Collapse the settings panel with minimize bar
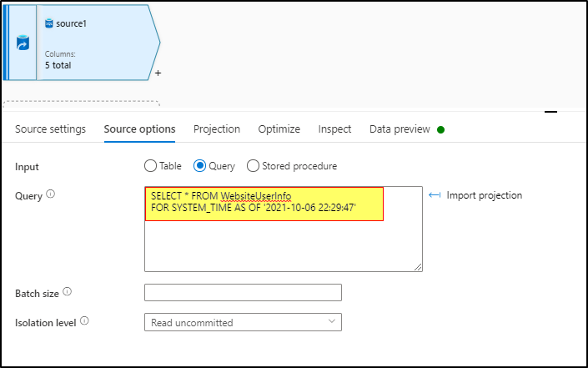 [550, 112]
